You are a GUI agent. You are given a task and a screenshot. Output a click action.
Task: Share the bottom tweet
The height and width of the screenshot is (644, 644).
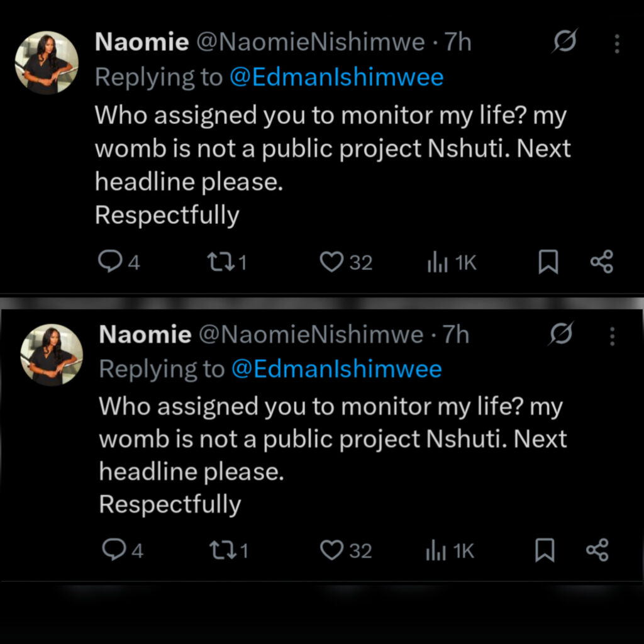click(597, 550)
